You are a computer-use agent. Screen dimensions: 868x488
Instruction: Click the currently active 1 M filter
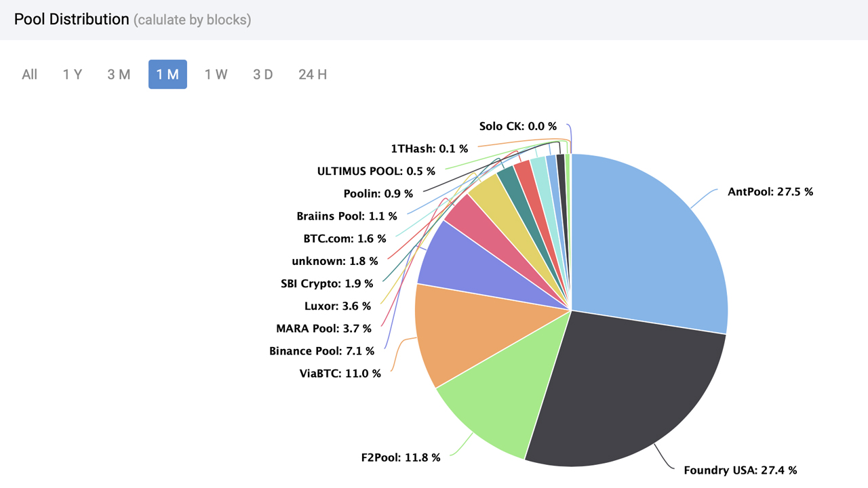pyautogui.click(x=167, y=75)
